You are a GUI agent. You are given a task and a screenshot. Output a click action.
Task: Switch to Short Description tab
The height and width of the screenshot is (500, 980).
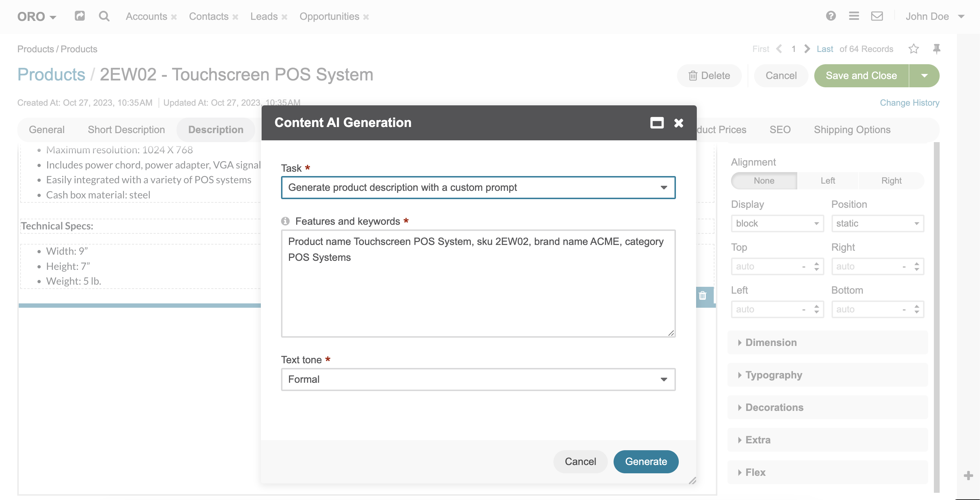(x=126, y=130)
